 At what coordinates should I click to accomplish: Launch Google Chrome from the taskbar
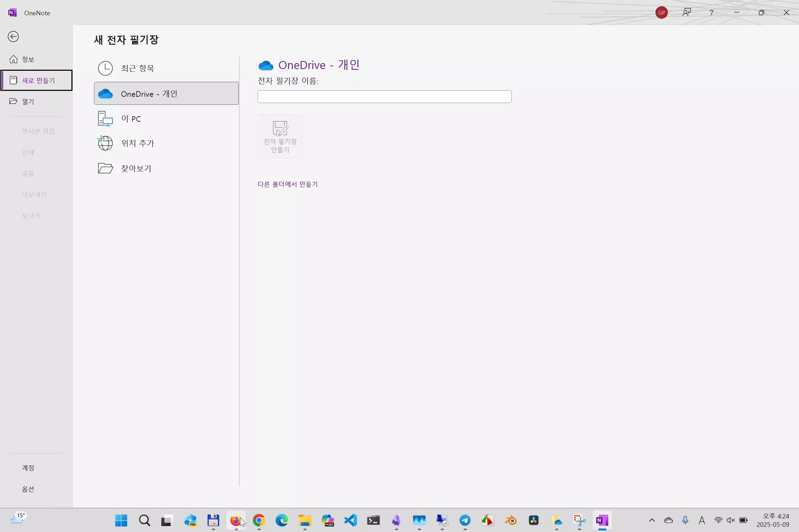[259, 521]
